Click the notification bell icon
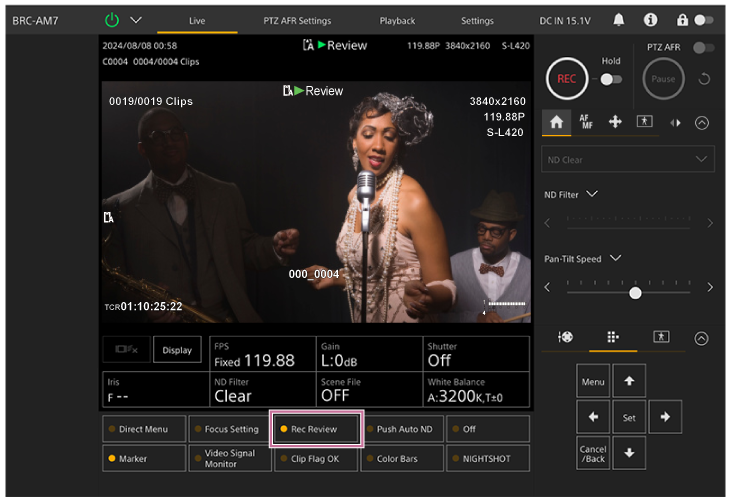This screenshot has width=730, height=500. tap(619, 20)
